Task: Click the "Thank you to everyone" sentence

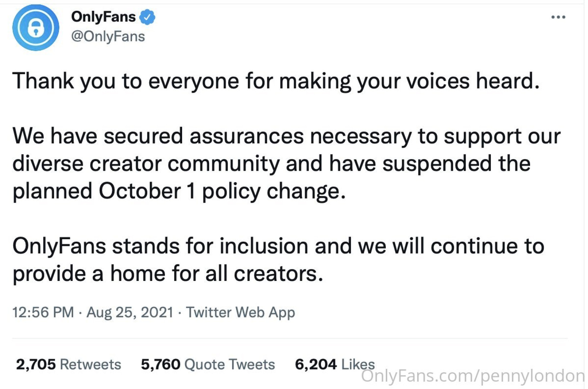Action: point(276,81)
